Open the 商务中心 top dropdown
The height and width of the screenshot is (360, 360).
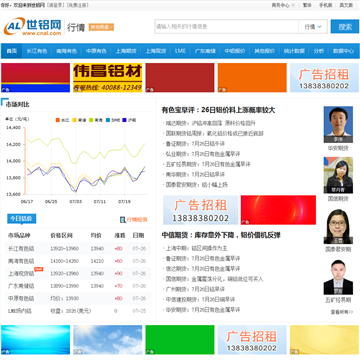(x=283, y=5)
